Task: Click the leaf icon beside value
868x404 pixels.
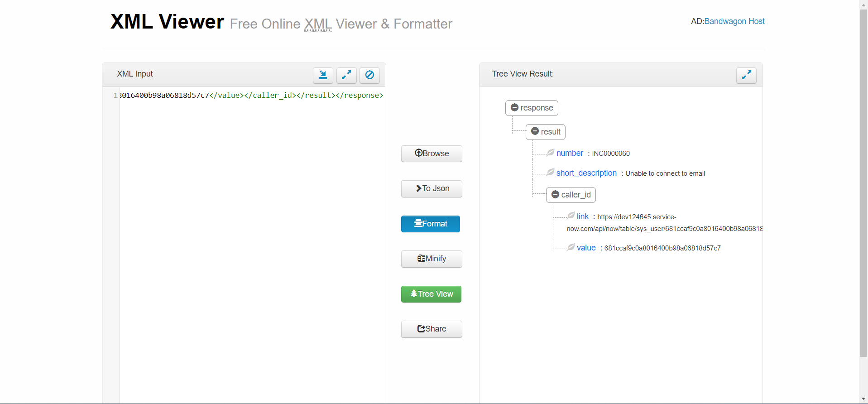Action: (x=571, y=247)
